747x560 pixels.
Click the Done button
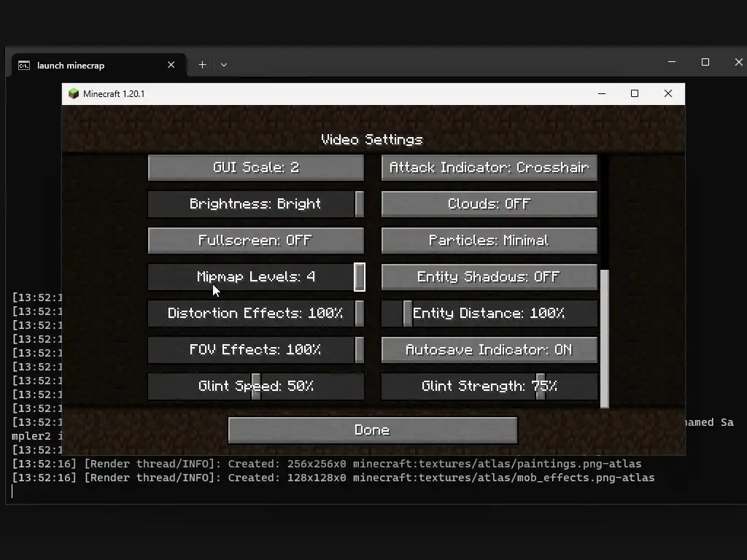pos(373,430)
